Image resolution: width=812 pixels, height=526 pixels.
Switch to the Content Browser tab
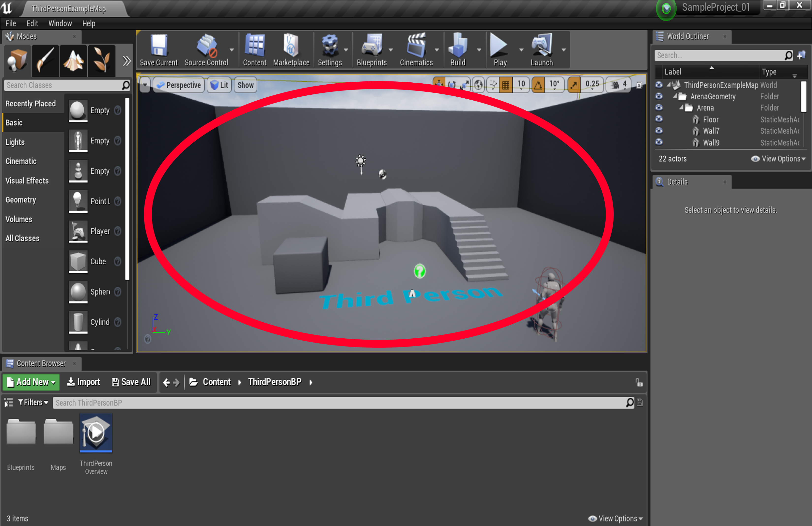[x=41, y=363]
